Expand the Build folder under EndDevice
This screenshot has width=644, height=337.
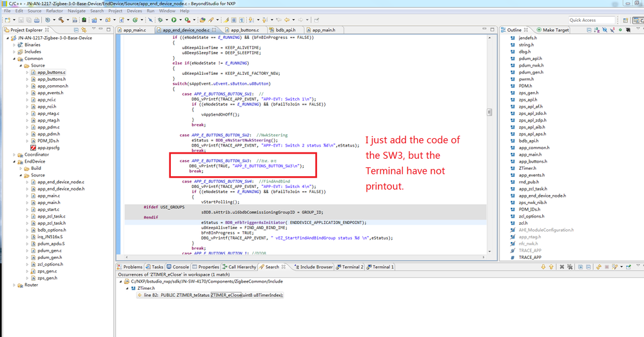coord(21,168)
